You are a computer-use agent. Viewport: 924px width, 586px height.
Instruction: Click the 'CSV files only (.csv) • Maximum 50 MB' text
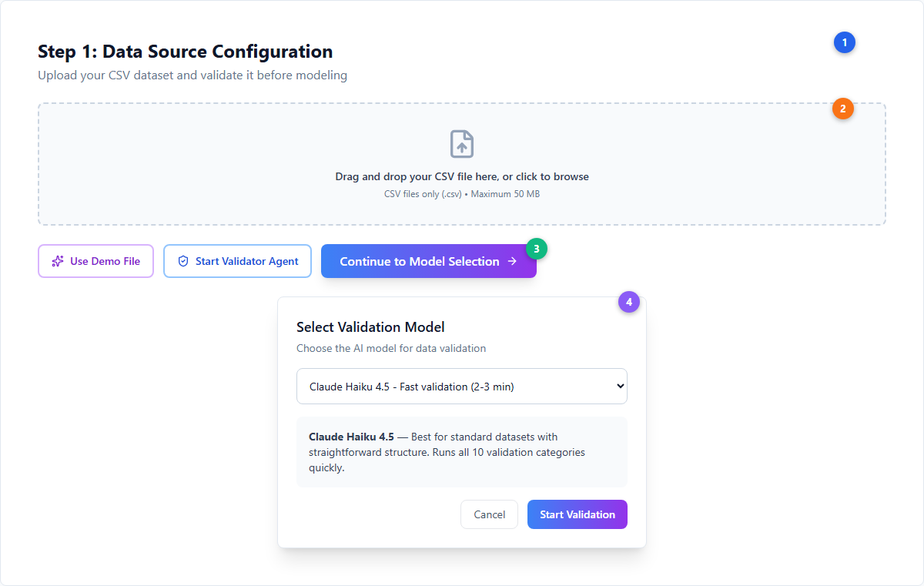click(x=462, y=194)
